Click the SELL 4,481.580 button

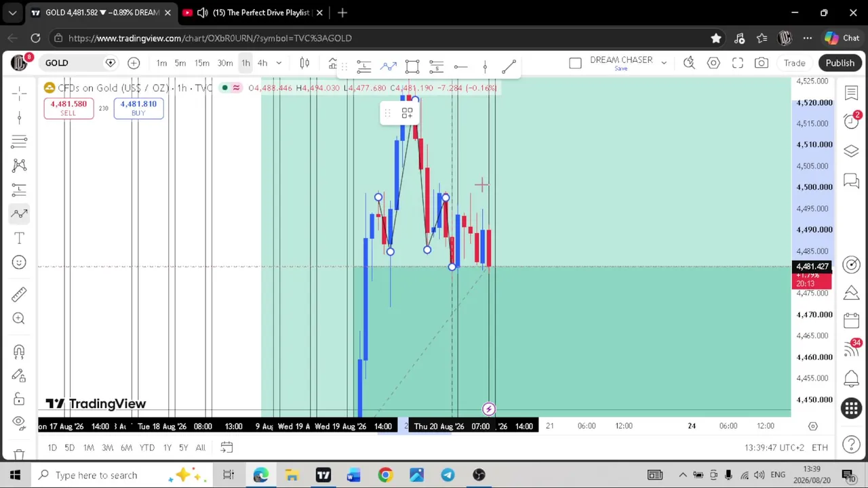click(68, 108)
